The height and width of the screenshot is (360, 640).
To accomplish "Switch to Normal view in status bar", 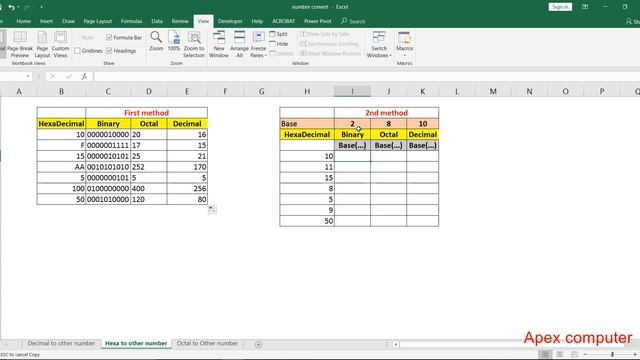I will 545,354.
